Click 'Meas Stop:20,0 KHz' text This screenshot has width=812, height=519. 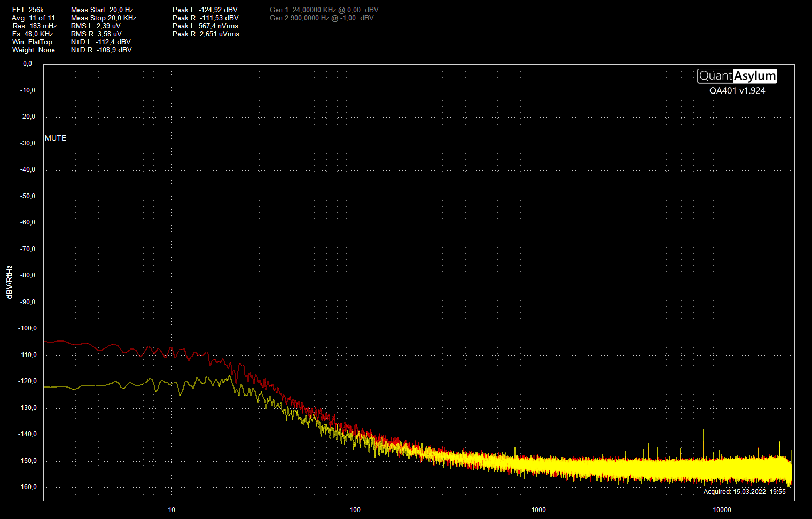pos(104,18)
